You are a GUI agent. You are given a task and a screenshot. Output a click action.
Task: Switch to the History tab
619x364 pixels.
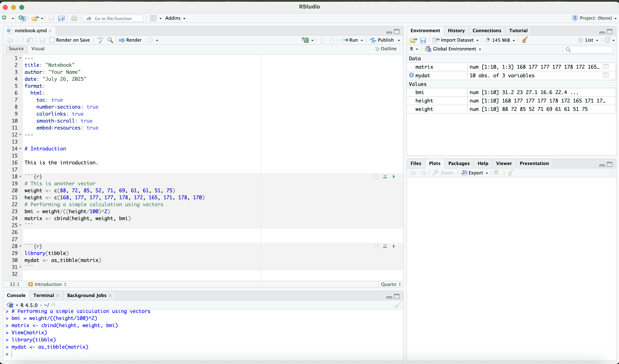pos(456,30)
